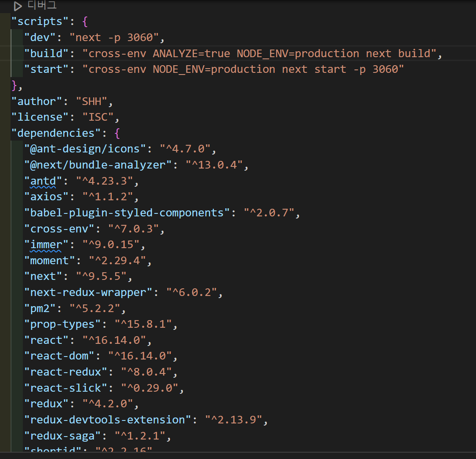Click the debug play triangle icon
This screenshot has width=476, height=459.
tap(17, 6)
